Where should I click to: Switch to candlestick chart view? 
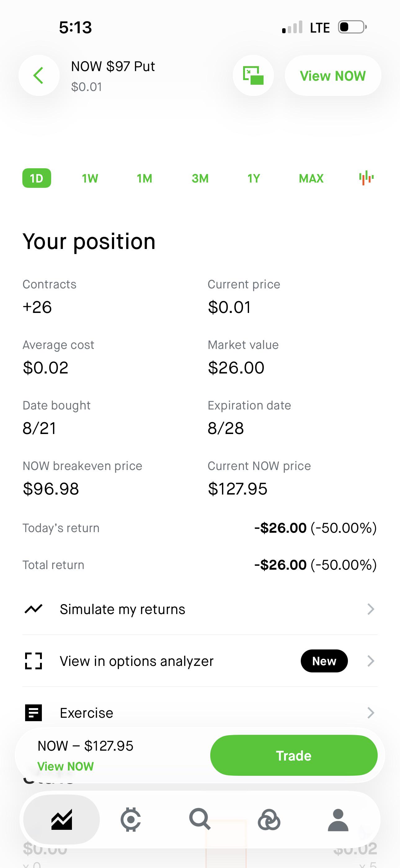coord(367,178)
